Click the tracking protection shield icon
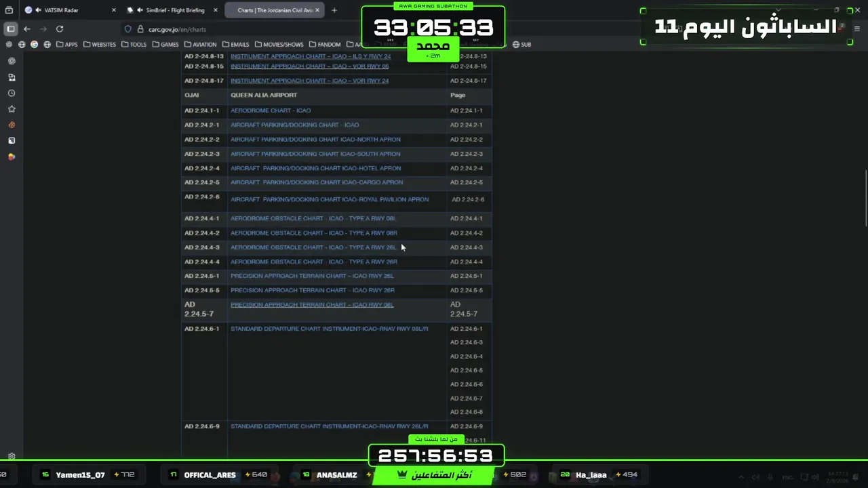The width and height of the screenshot is (868, 488). 127,29
